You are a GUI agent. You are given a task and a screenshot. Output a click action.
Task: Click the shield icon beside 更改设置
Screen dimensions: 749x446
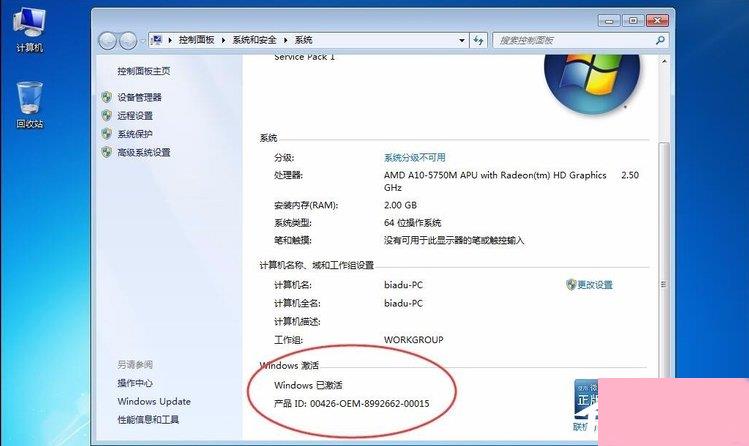[571, 285]
